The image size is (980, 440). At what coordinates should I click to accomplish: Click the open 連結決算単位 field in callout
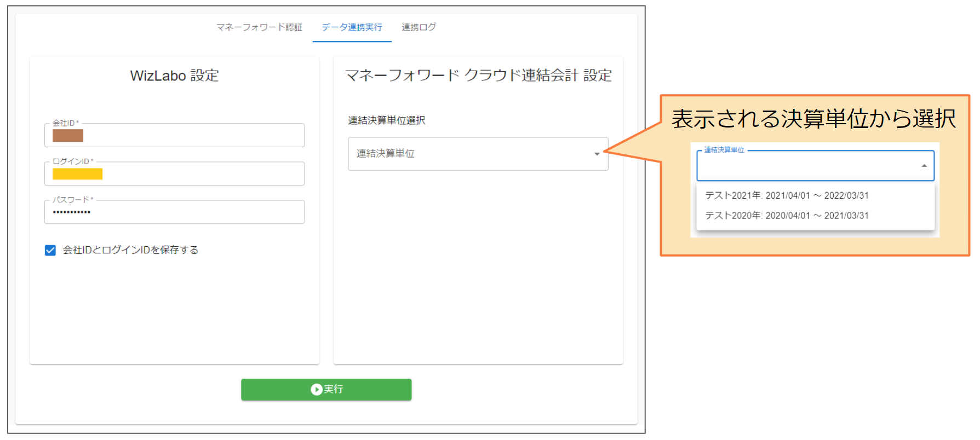pos(815,166)
